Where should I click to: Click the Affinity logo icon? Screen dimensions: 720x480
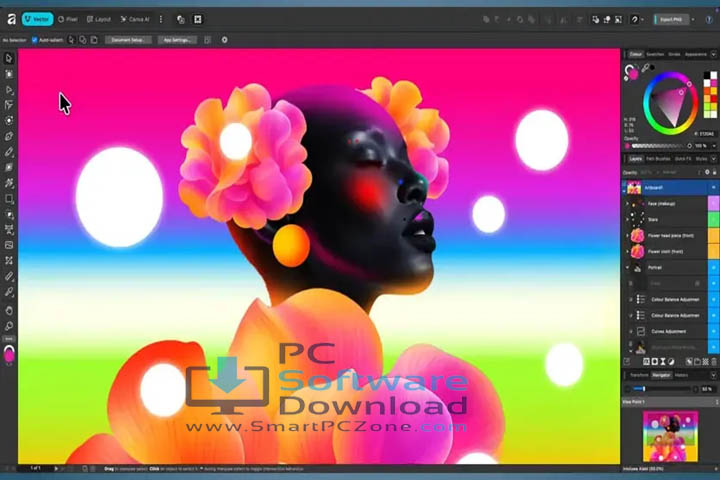[x=11, y=19]
